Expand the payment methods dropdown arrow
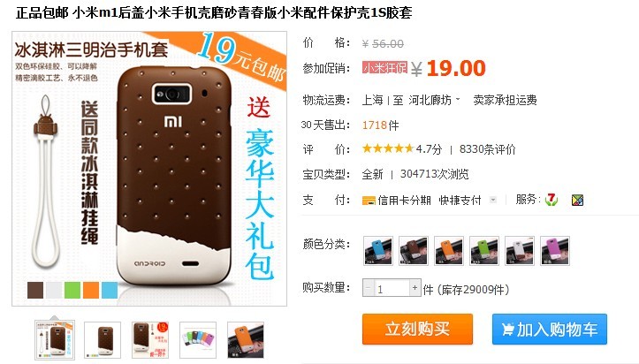Image resolution: width=639 pixels, height=364 pixels. [493, 200]
